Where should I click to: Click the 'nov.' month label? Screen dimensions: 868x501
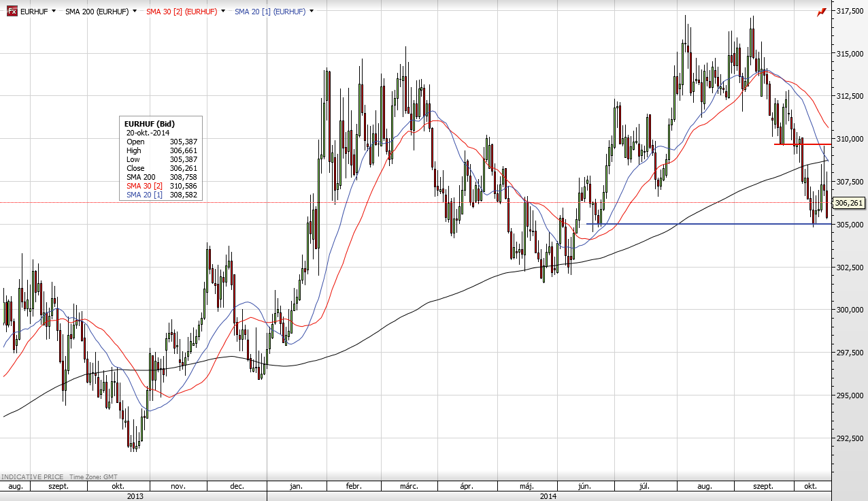pos(178,487)
